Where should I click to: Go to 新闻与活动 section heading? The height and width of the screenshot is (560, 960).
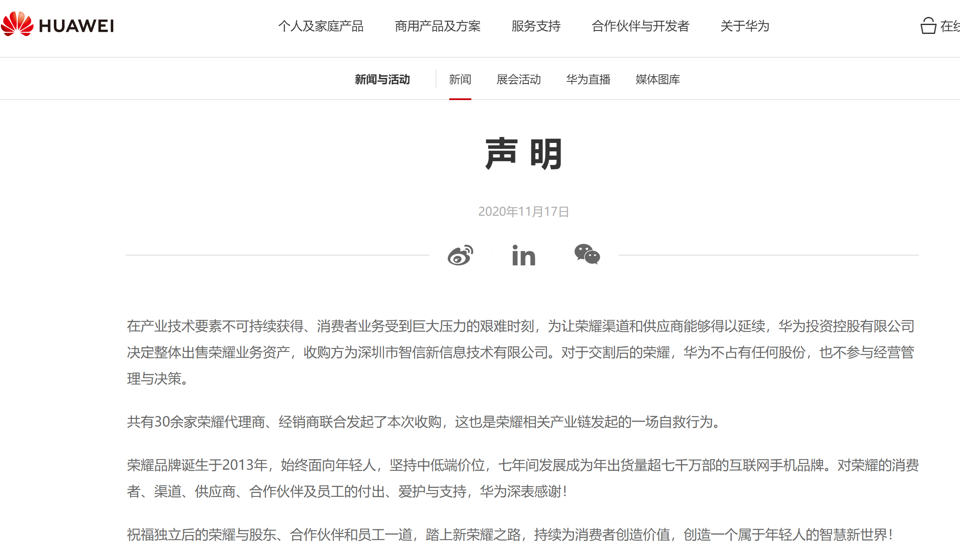(382, 79)
